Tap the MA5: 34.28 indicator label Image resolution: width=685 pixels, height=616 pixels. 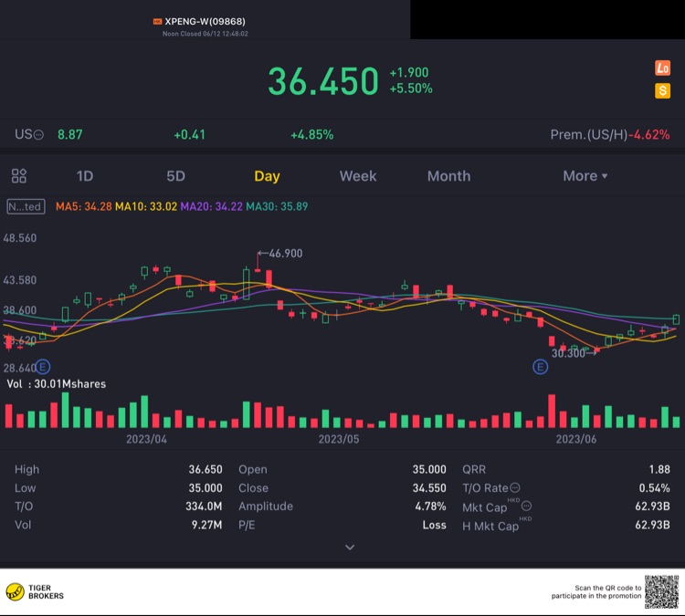[x=83, y=206]
